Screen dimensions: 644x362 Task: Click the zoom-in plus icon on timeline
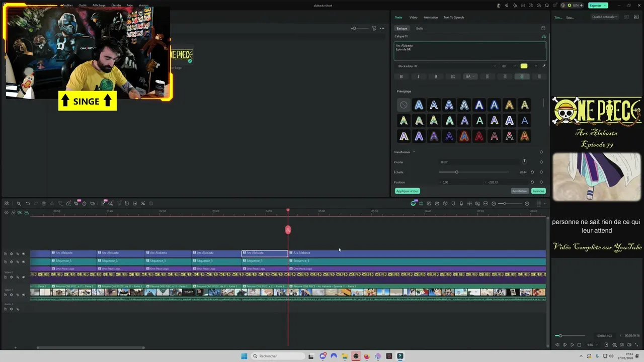pyautogui.click(x=527, y=204)
